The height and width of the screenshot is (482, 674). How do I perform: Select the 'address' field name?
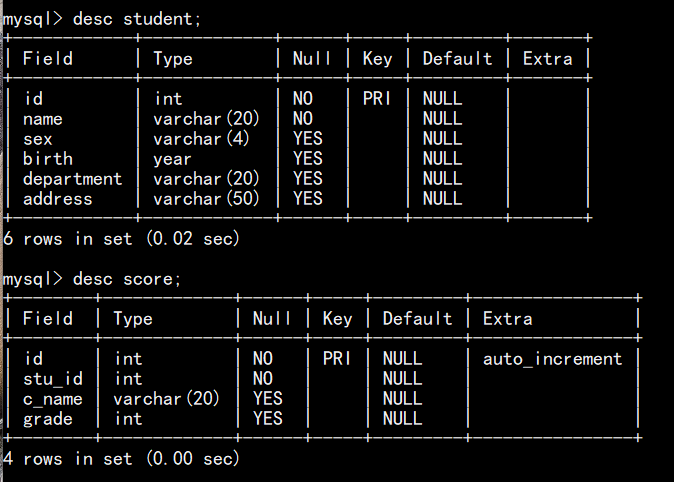click(x=58, y=199)
